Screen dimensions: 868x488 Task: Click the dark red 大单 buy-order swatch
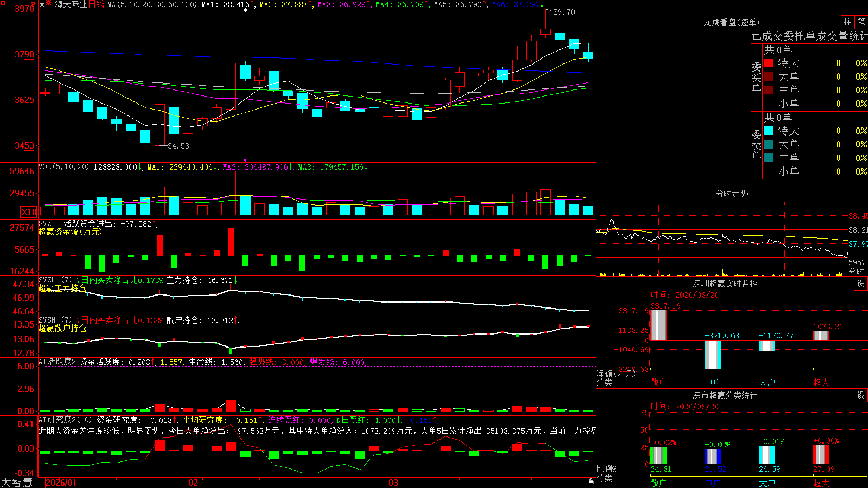768,76
